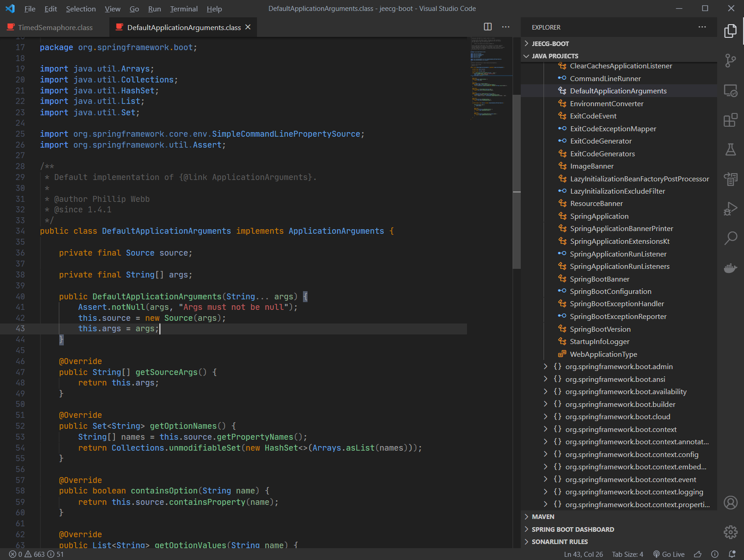Open the Source Control view

[730, 61]
